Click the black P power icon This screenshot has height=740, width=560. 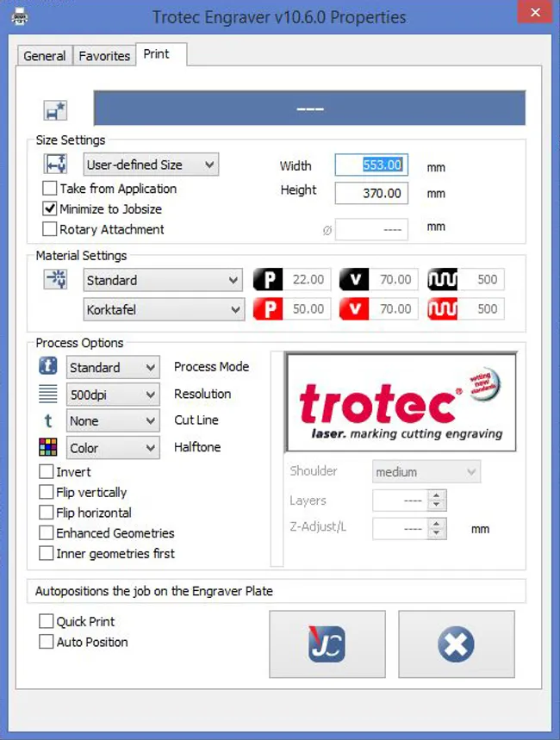(x=268, y=279)
